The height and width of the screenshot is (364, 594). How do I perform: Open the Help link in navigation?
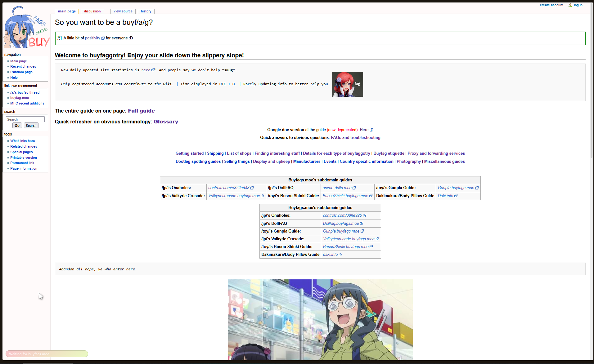coord(14,78)
